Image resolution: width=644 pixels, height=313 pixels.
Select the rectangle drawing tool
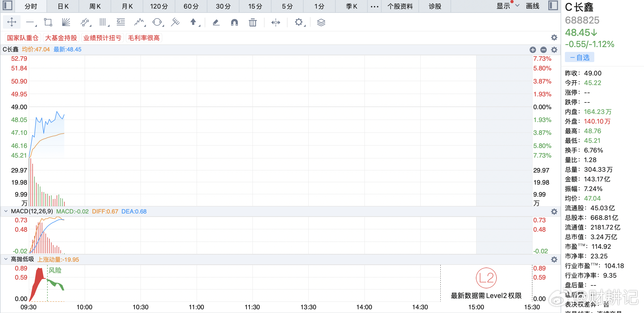(x=48, y=22)
